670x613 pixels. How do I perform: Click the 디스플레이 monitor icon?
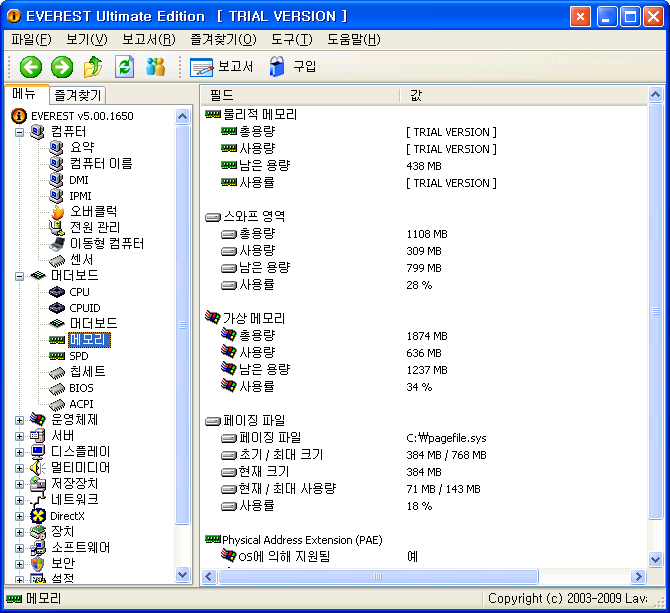(38, 452)
